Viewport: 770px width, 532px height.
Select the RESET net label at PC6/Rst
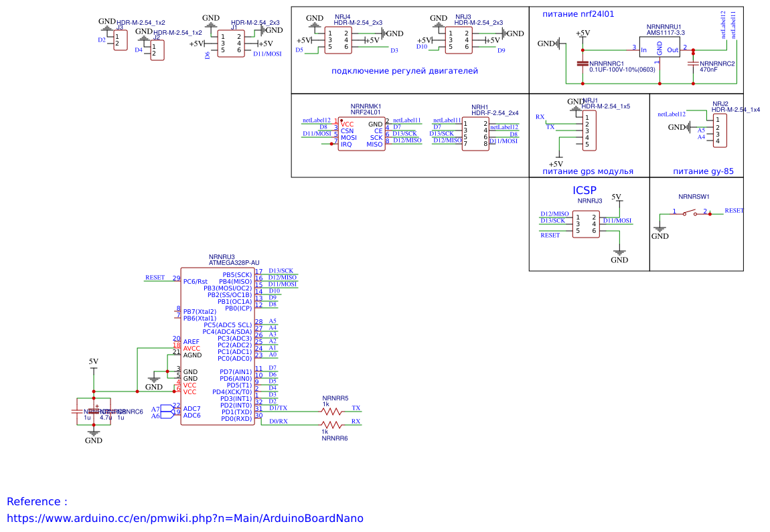[155, 277]
